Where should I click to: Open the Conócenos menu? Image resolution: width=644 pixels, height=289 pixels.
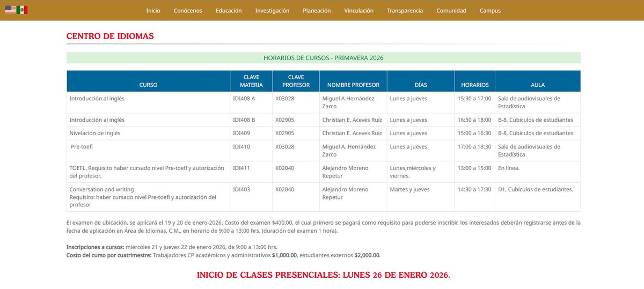click(188, 10)
